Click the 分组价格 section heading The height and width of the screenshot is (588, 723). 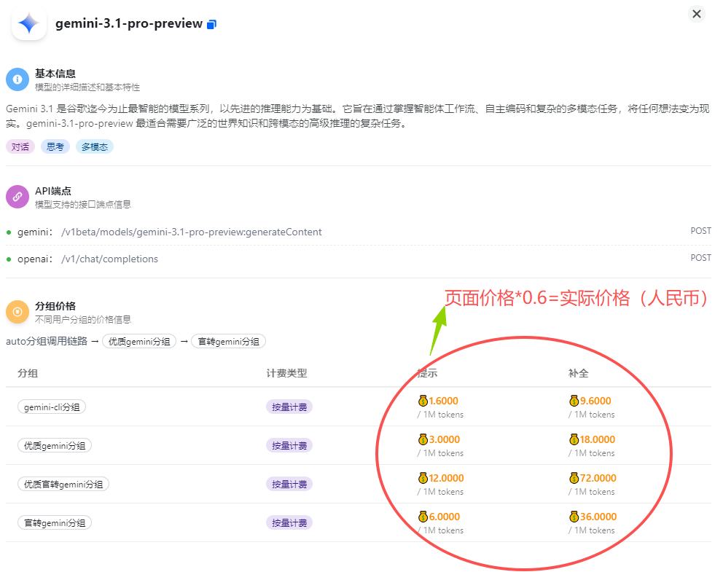tap(55, 306)
